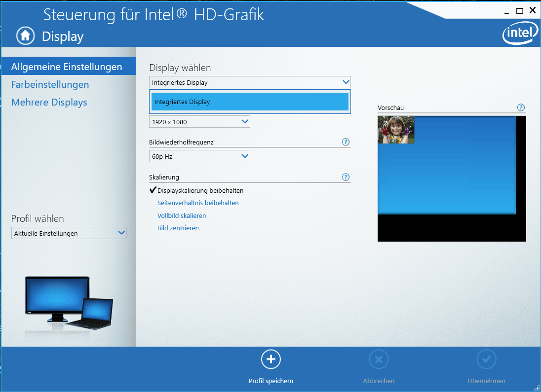Viewport: 541px width, 392px height.
Task: Open Mehrere Displays section
Action: pos(49,103)
